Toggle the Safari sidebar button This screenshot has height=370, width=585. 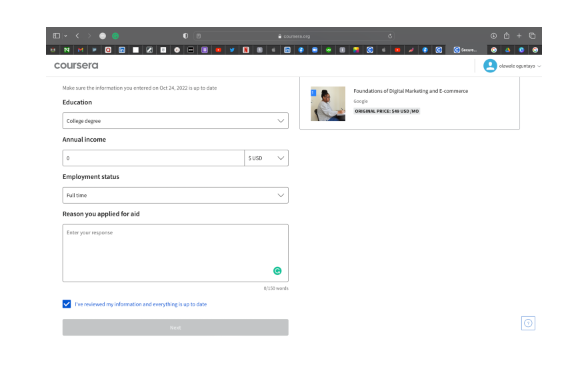point(56,36)
